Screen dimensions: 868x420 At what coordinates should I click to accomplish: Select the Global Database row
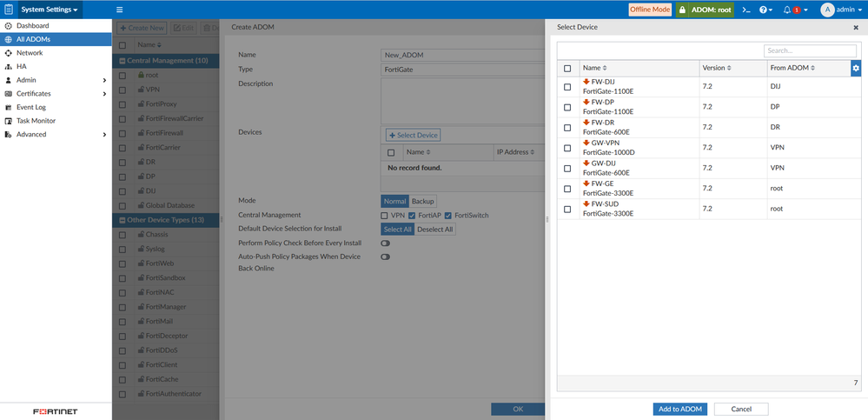pos(166,205)
